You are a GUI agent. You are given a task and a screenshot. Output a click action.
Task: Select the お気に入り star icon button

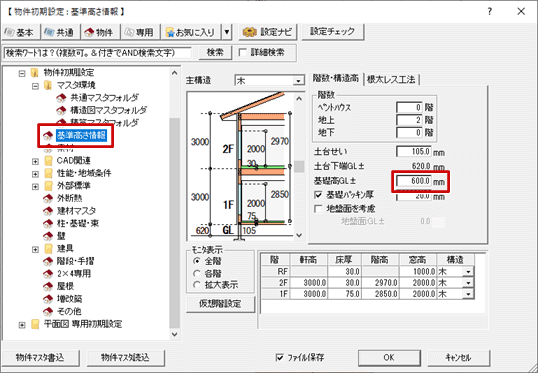click(191, 32)
